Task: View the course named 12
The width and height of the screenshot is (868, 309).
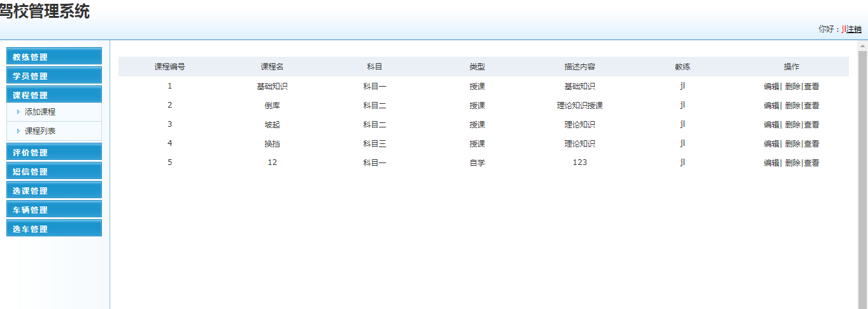Action: pyautogui.click(x=811, y=163)
